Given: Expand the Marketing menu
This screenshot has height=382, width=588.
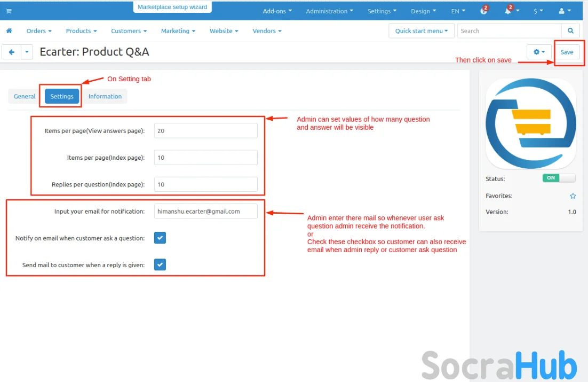Looking at the screenshot, I should (178, 31).
